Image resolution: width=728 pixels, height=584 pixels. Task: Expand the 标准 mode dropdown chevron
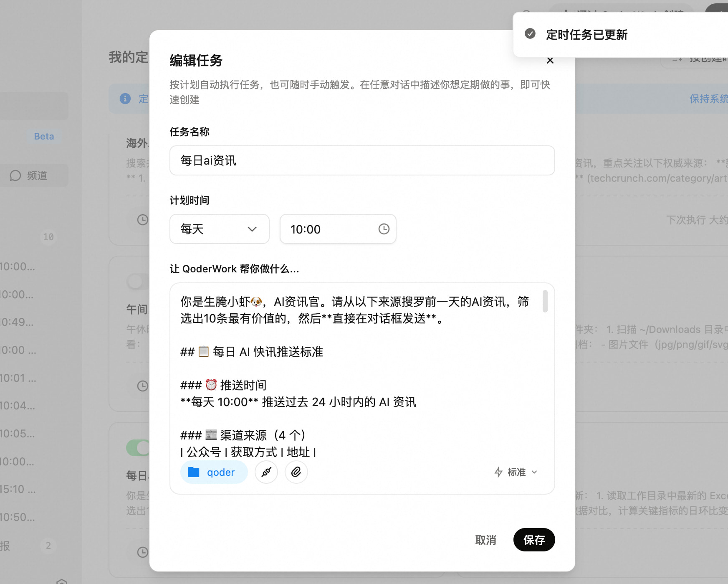coord(534,472)
